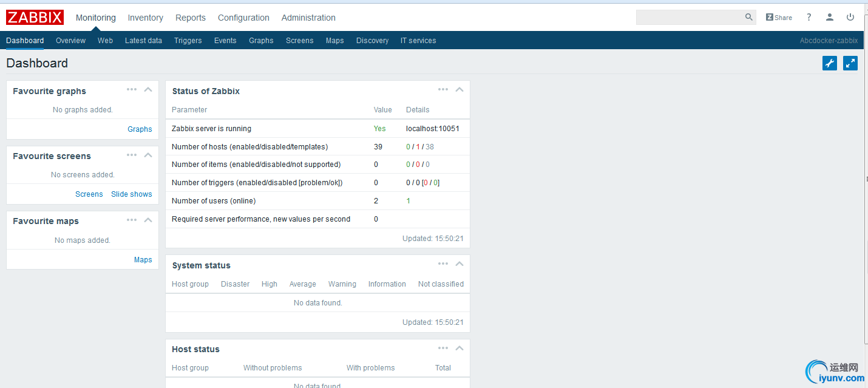Viewport: 868px width, 388px height.
Task: Click in the top search field
Action: click(x=690, y=17)
